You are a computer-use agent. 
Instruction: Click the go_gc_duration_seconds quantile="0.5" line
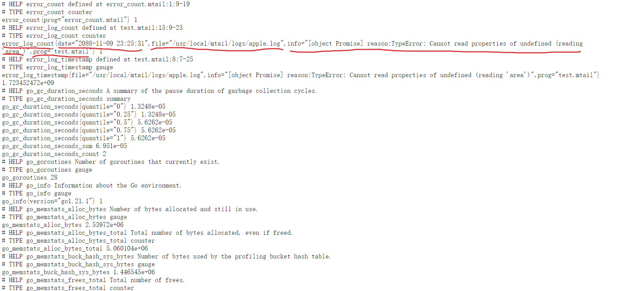pyautogui.click(x=87, y=122)
